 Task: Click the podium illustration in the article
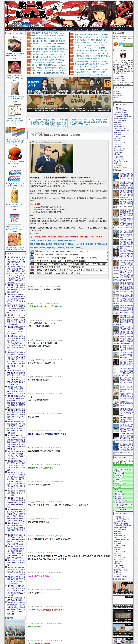(52, 159)
